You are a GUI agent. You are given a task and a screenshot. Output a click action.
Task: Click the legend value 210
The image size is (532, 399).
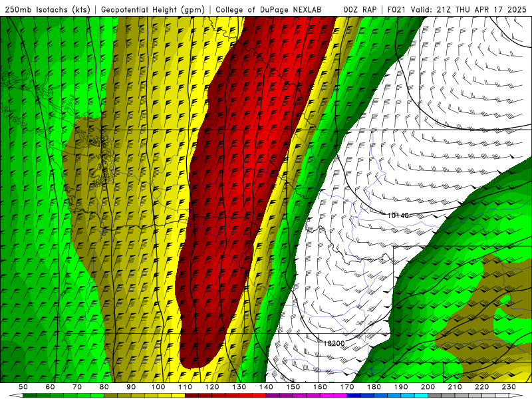[456, 387]
